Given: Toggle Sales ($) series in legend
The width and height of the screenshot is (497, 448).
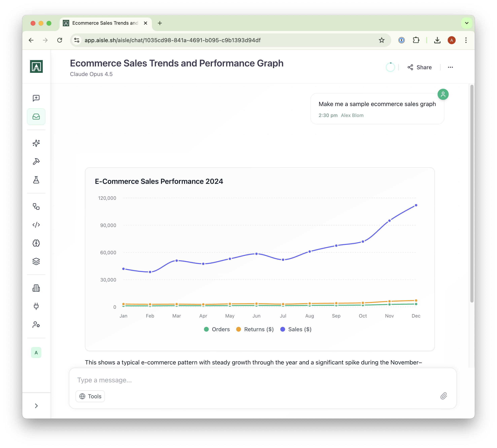Looking at the screenshot, I should coord(296,329).
